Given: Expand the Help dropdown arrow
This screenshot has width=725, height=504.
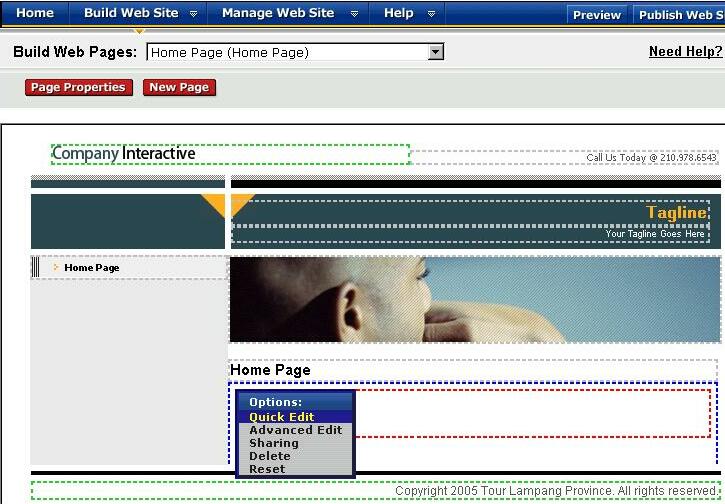Looking at the screenshot, I should click(431, 14).
